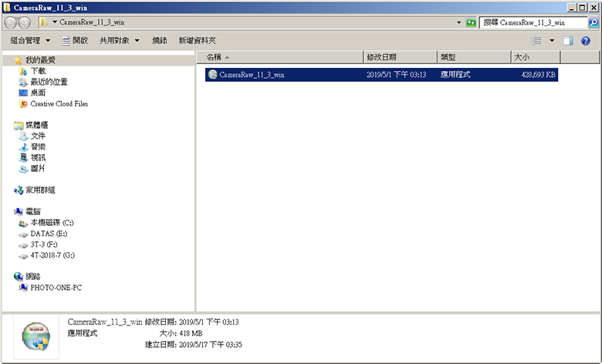
Task: Sort by Date modified (修改日期) column
Action: pyautogui.click(x=400, y=57)
